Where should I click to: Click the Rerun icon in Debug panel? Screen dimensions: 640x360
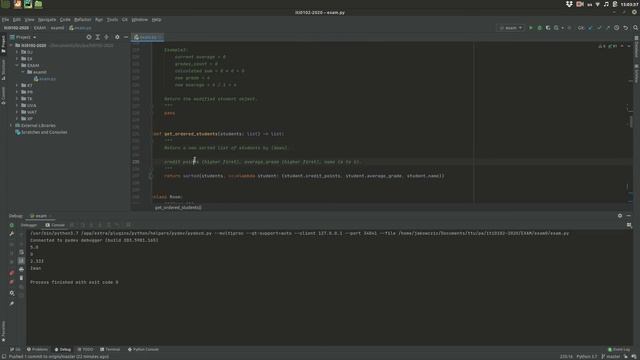(x=11, y=225)
